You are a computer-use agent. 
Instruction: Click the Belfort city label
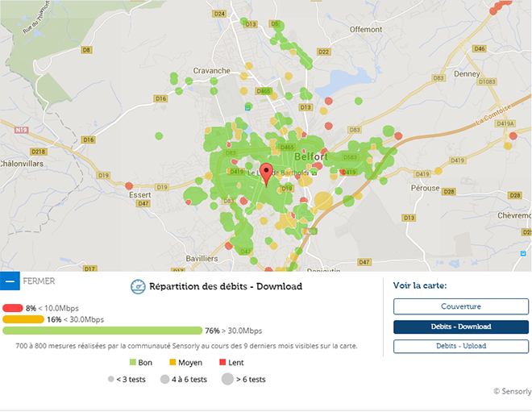[311, 156]
